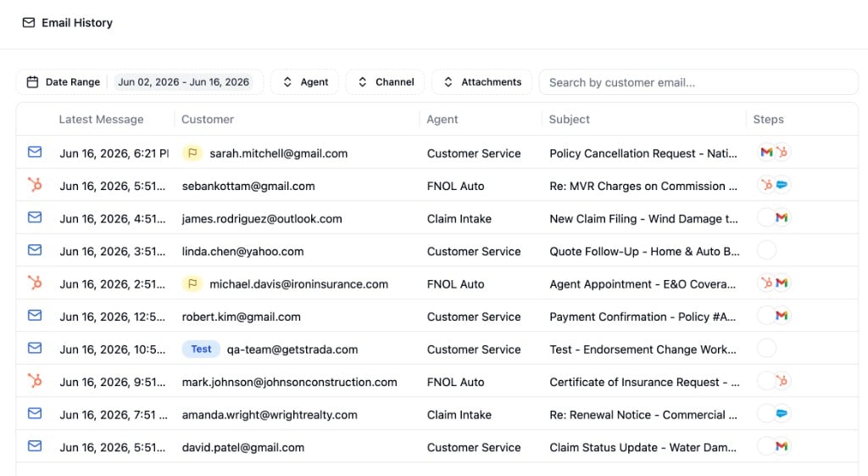This screenshot has width=868, height=476.
Task: Click the mail channel icon for linda.chen row
Action: click(x=35, y=250)
